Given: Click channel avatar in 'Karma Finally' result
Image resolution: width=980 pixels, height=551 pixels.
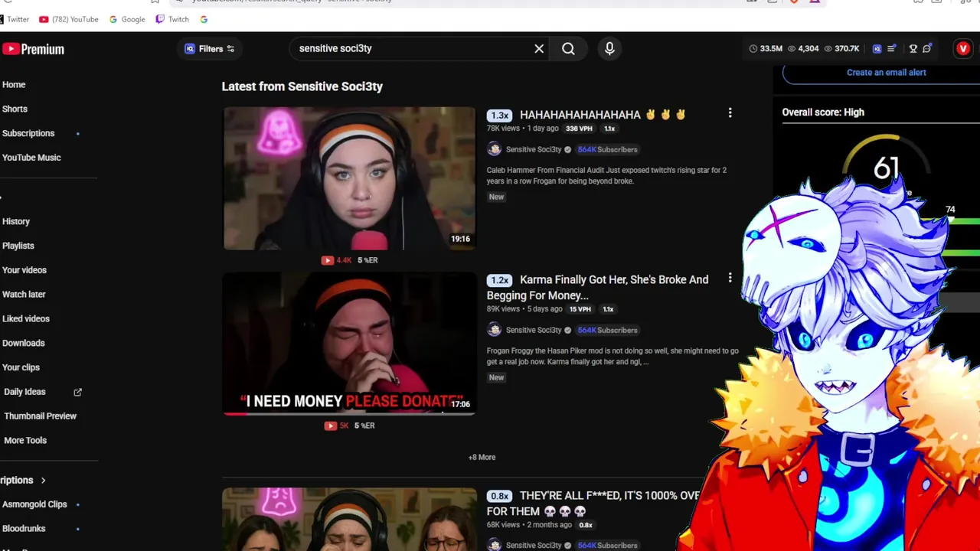Looking at the screenshot, I should click(x=495, y=330).
